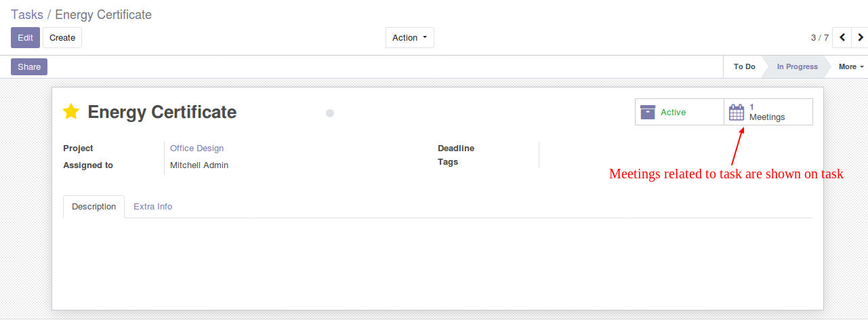Select the In Progress stage
Image resolution: width=868 pixels, height=320 pixels.
pos(797,66)
